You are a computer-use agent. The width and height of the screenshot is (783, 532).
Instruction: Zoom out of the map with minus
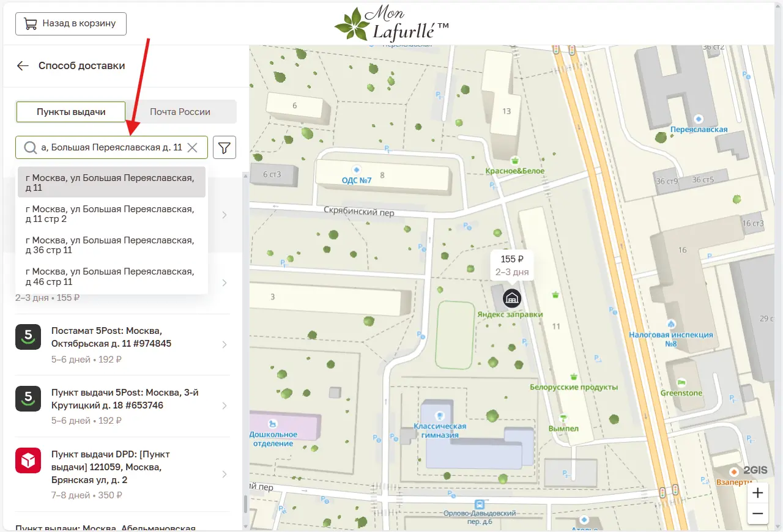(758, 514)
